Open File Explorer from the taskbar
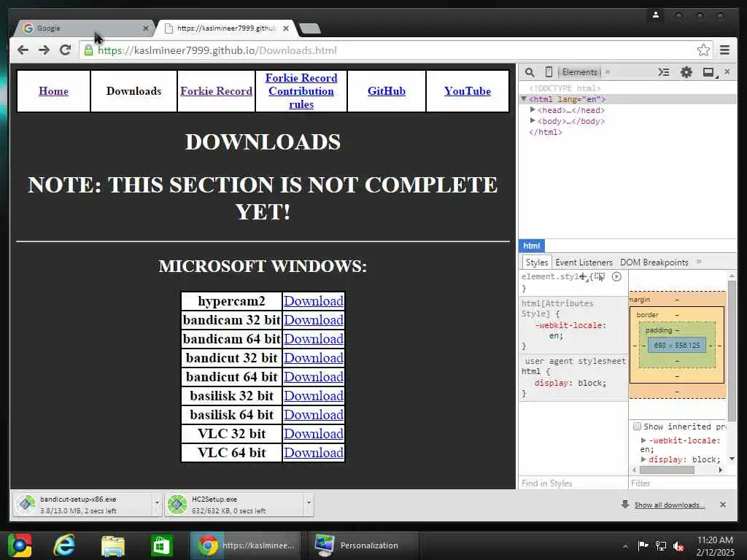 [x=113, y=545]
